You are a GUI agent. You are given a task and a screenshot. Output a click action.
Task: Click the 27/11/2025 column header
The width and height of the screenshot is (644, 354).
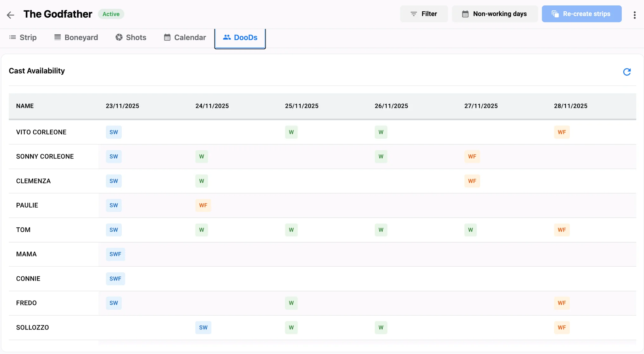click(x=481, y=106)
